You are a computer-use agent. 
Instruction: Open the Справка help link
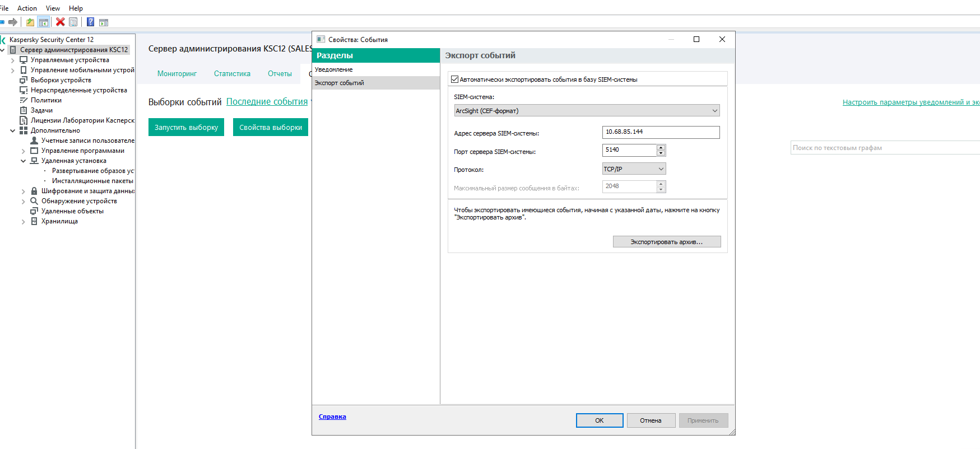click(332, 417)
